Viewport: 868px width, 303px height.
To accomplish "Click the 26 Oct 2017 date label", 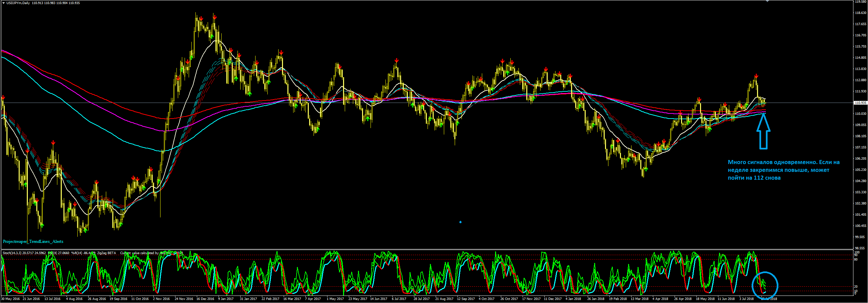I will (x=509, y=299).
